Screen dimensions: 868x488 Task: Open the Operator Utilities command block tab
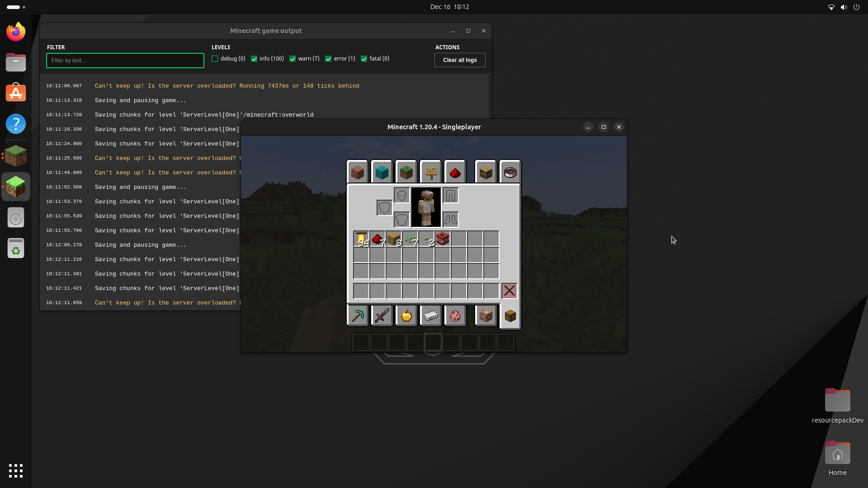[x=486, y=315]
